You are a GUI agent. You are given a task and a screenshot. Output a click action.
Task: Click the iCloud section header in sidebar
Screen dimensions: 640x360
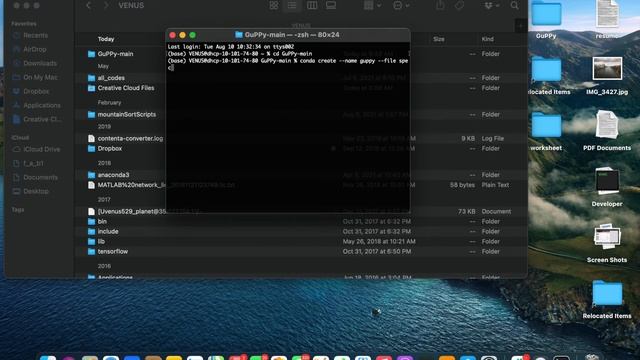tap(20, 138)
